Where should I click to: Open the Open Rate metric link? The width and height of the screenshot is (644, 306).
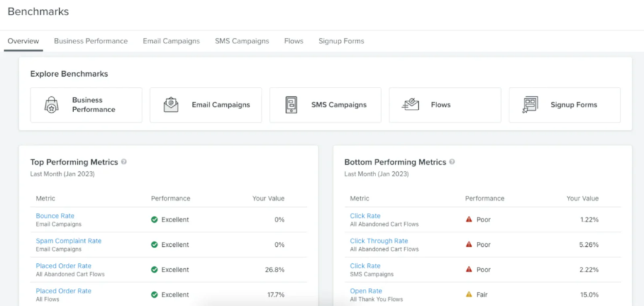click(x=366, y=291)
